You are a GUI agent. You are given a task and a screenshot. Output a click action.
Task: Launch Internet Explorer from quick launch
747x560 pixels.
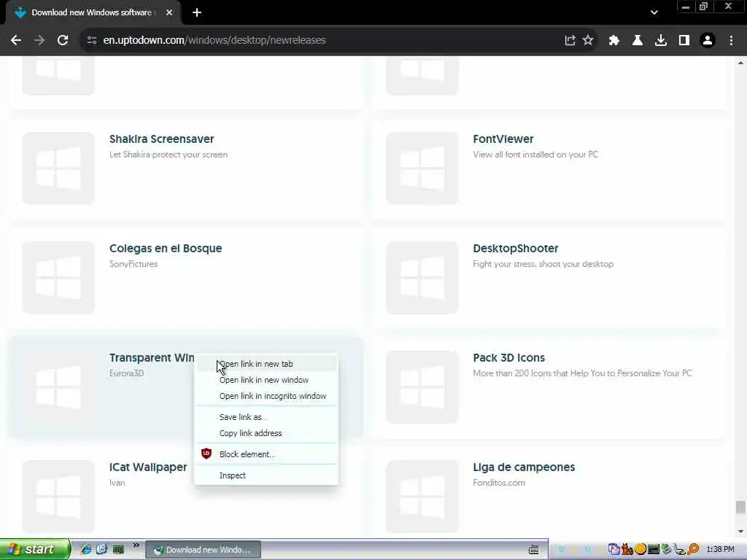[86, 550]
